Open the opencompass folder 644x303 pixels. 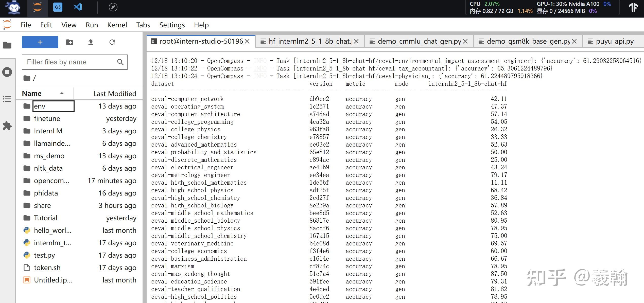(51, 181)
